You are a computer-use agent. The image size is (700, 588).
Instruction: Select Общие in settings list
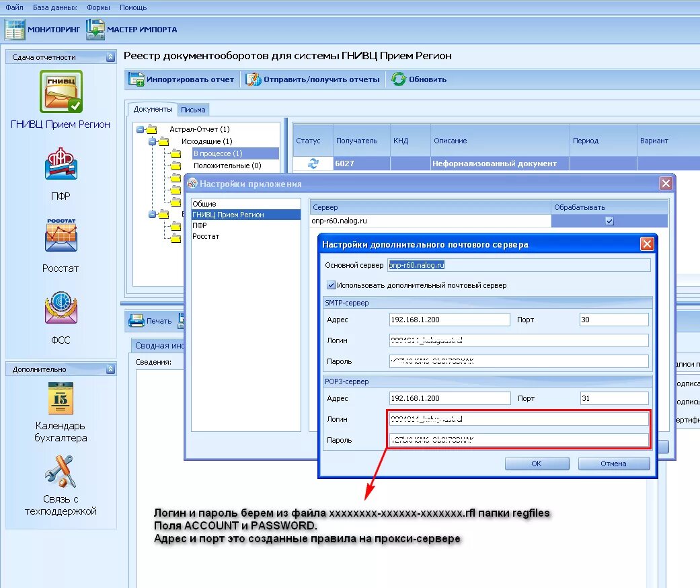tap(245, 204)
